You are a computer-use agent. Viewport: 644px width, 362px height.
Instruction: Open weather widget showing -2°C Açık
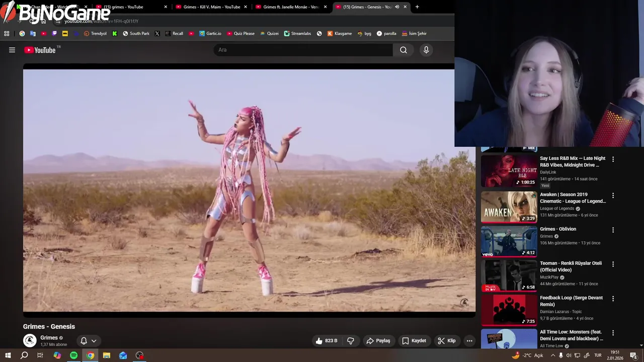(527, 355)
